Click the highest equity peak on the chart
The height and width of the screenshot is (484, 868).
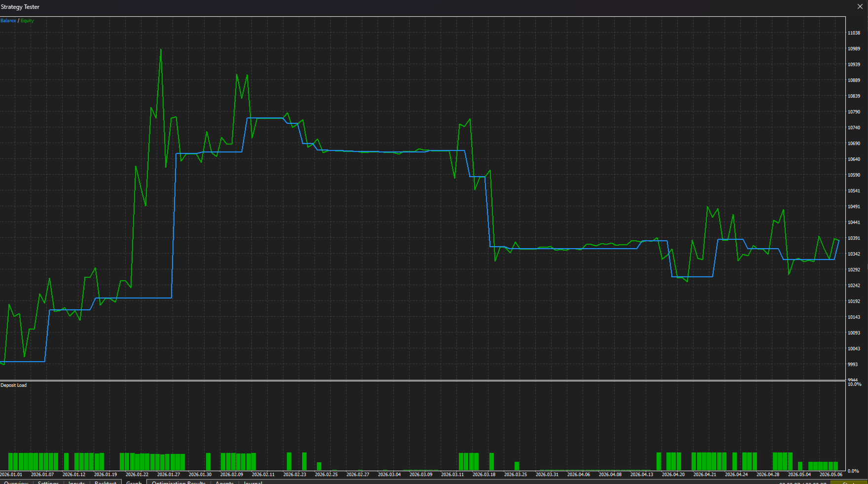pyautogui.click(x=161, y=49)
